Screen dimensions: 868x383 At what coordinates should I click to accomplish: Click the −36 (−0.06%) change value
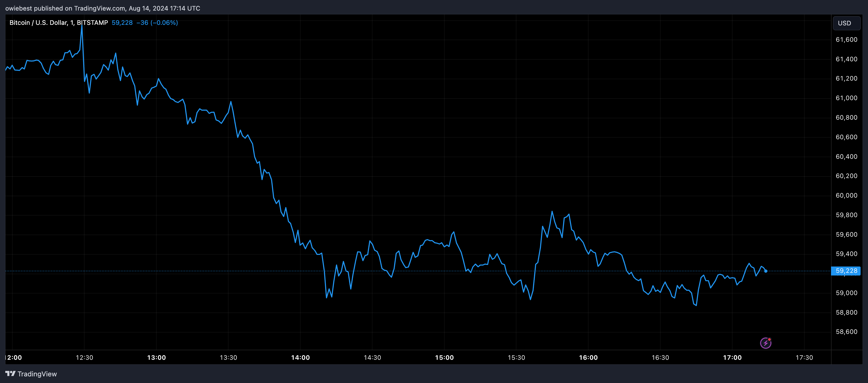pos(157,22)
